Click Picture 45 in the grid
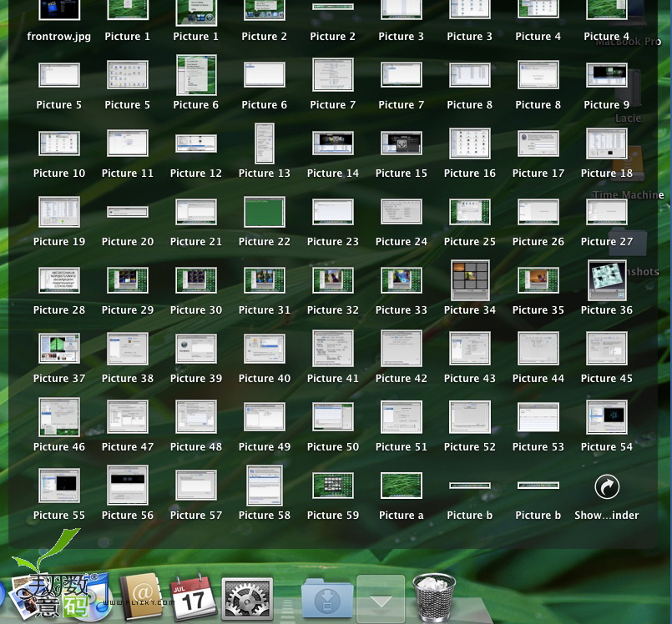This screenshot has height=624, width=672. (606, 349)
